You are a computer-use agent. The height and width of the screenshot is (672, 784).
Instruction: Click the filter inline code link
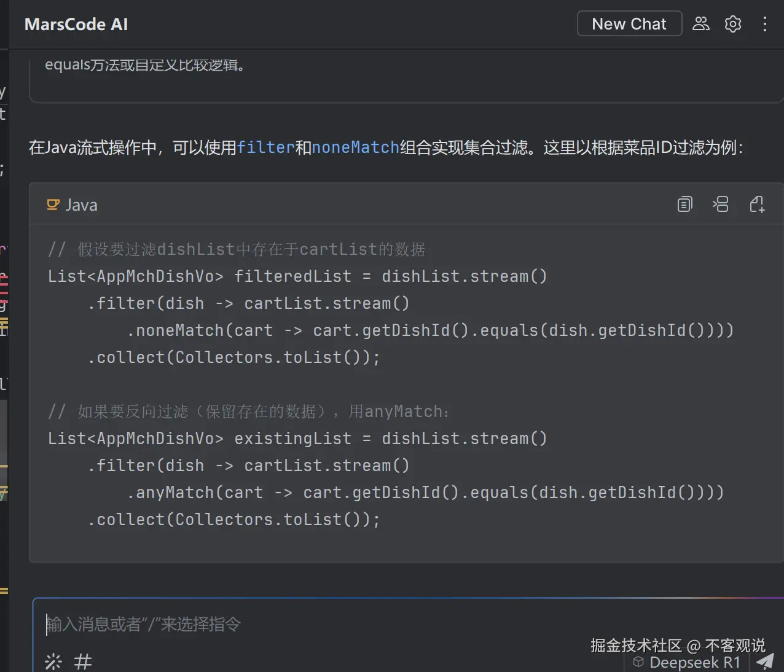point(266,147)
